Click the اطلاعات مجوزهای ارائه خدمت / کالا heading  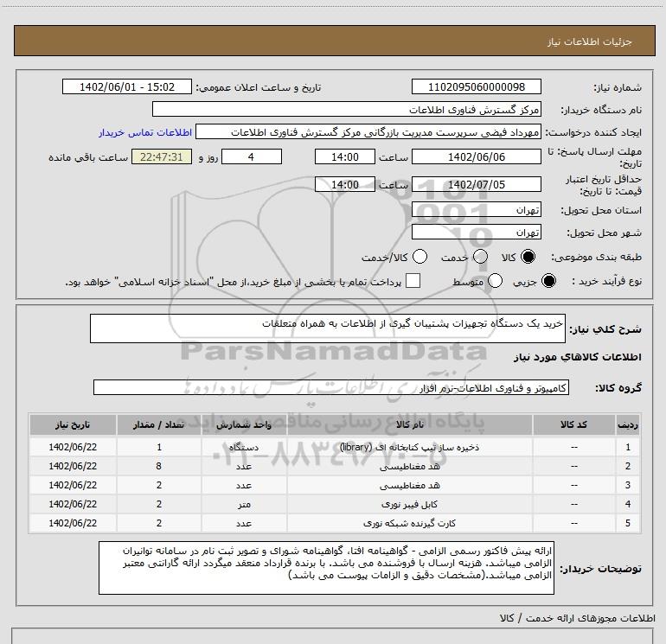coord(577,618)
